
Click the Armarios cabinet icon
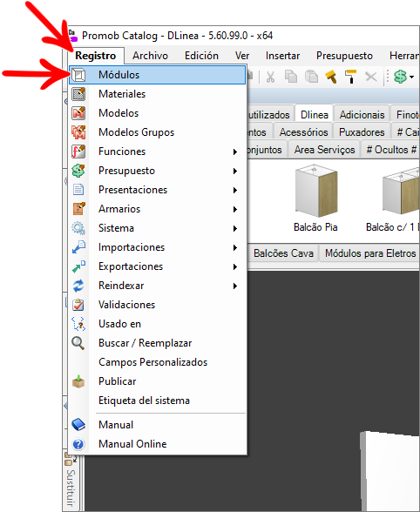(78, 209)
